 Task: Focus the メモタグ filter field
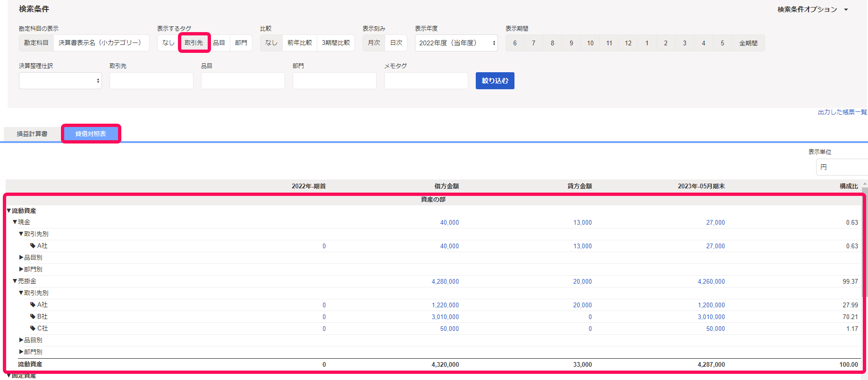(x=426, y=81)
